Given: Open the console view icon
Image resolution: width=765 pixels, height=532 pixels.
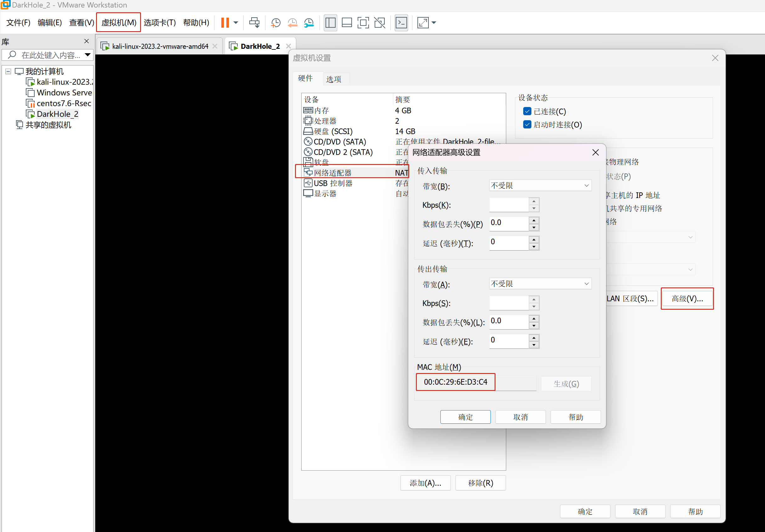Looking at the screenshot, I should 401,23.
